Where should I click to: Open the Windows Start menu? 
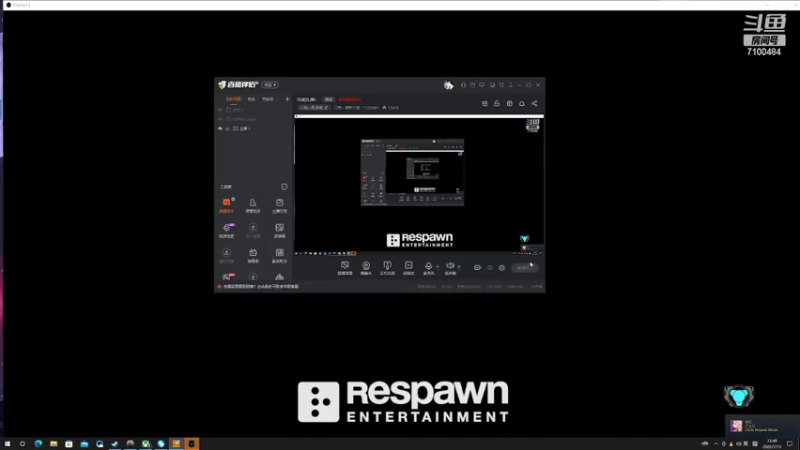7,444
